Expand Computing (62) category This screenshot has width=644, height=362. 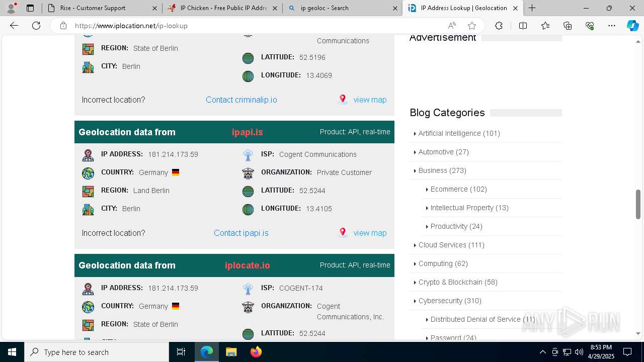tap(443, 263)
